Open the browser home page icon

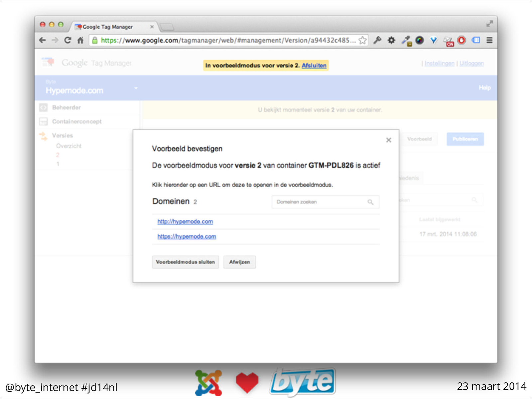point(80,40)
